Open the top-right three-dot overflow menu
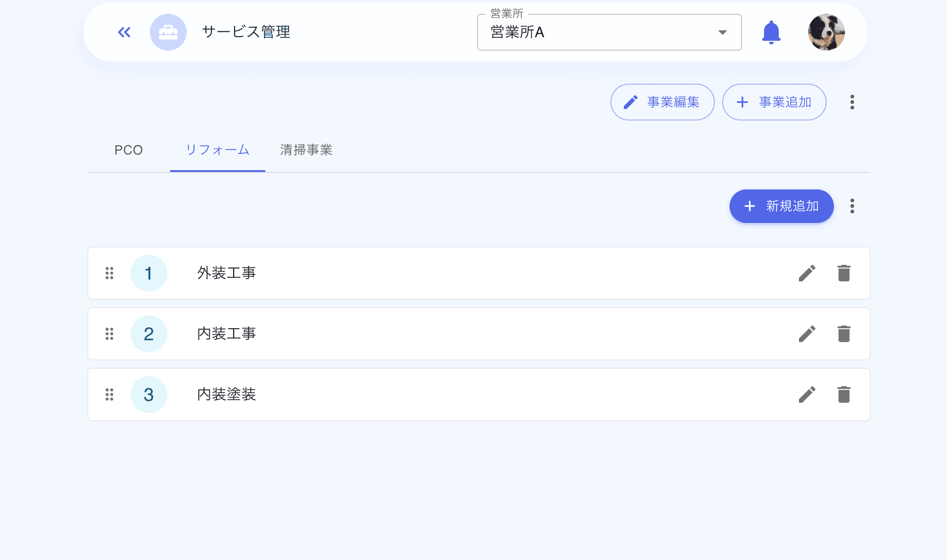The width and height of the screenshot is (947, 560). (852, 102)
